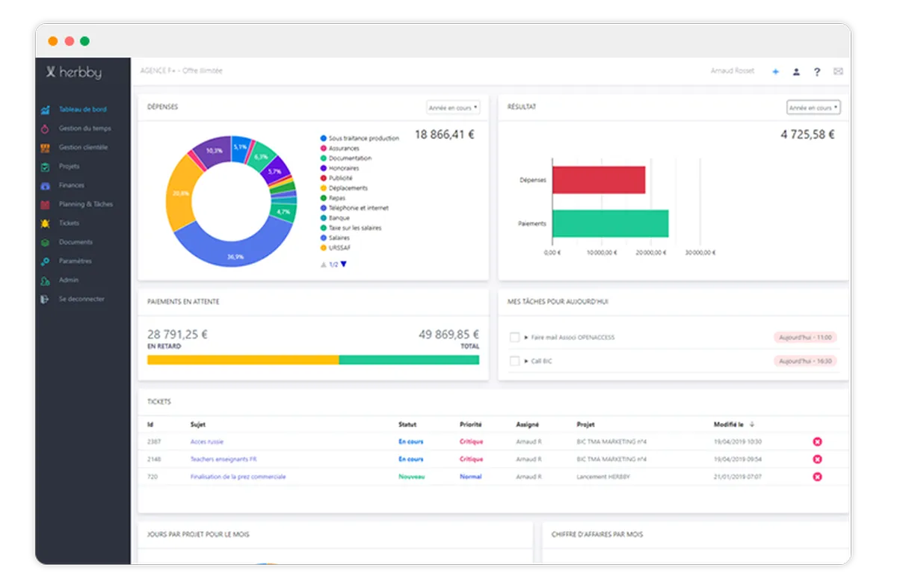
Task: Click the Aujourd'hui - 16:30 badge
Action: click(x=805, y=361)
